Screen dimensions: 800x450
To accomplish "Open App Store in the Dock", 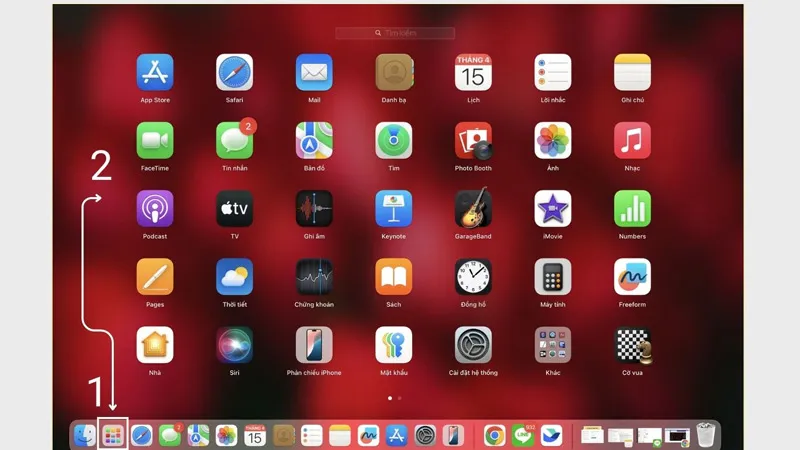I will pyautogui.click(x=396, y=436).
